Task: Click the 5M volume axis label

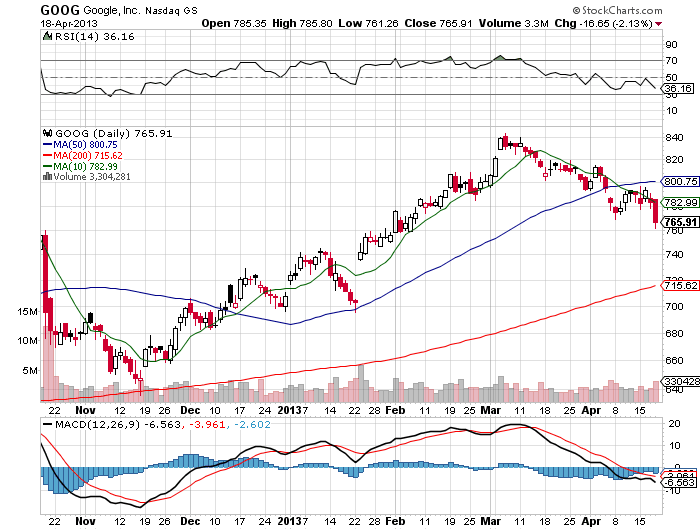Action: [x=30, y=371]
